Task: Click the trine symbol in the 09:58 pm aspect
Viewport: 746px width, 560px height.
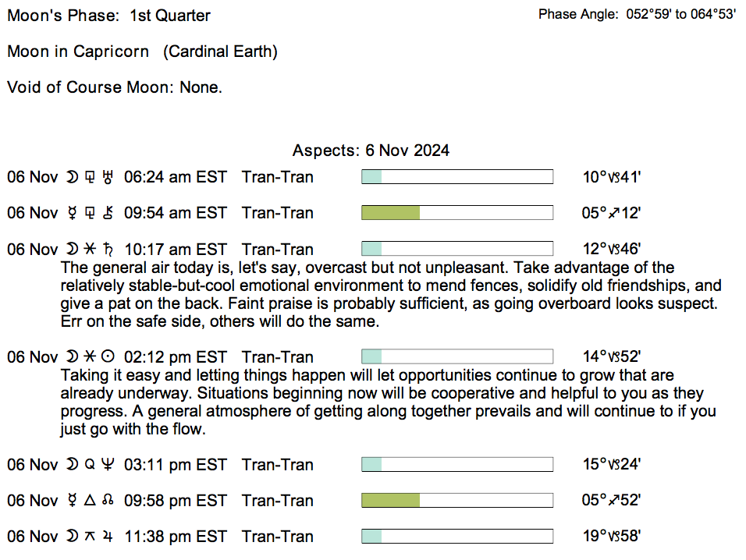Action: point(90,501)
